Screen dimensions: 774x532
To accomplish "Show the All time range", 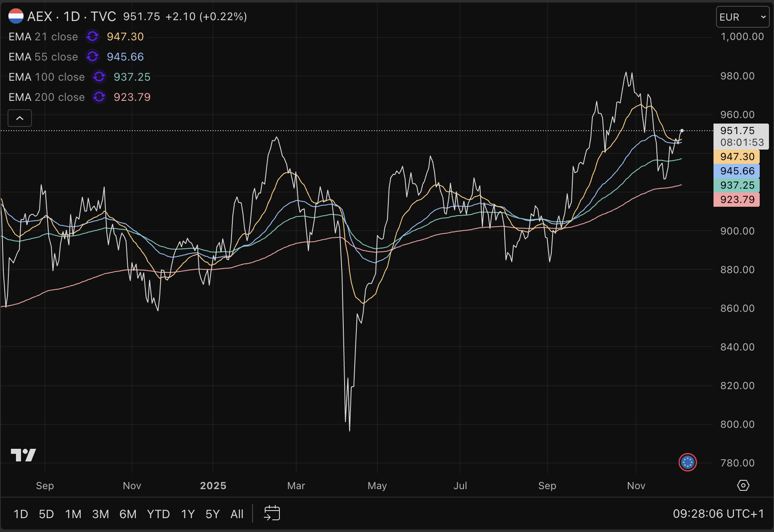I will coord(237,514).
